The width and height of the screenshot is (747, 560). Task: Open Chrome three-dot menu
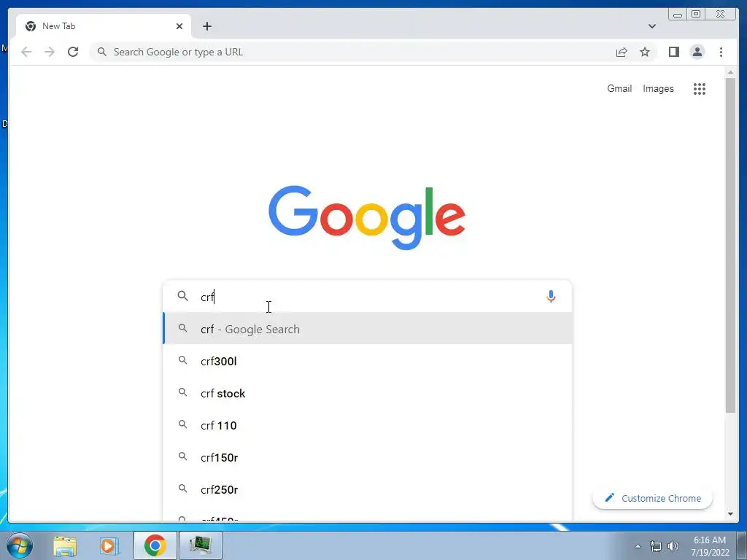(721, 52)
